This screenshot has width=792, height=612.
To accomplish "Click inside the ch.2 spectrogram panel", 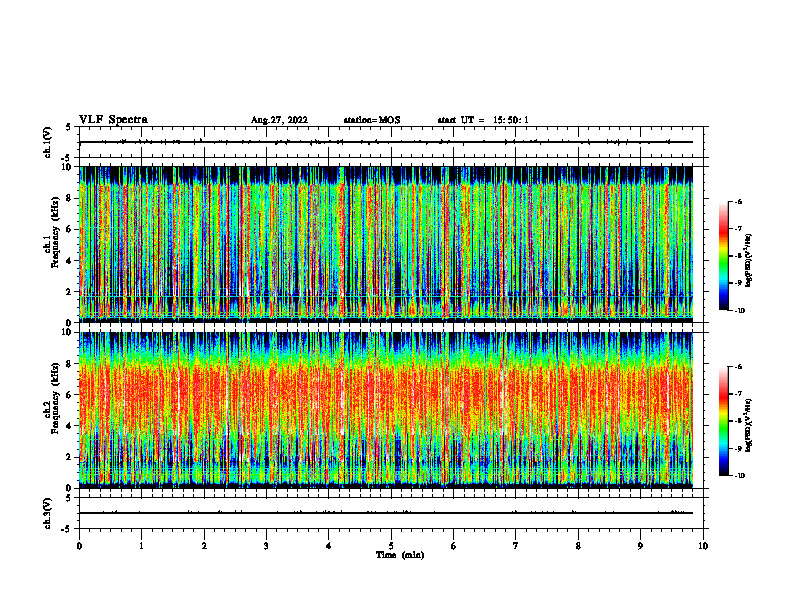I will pyautogui.click(x=386, y=410).
